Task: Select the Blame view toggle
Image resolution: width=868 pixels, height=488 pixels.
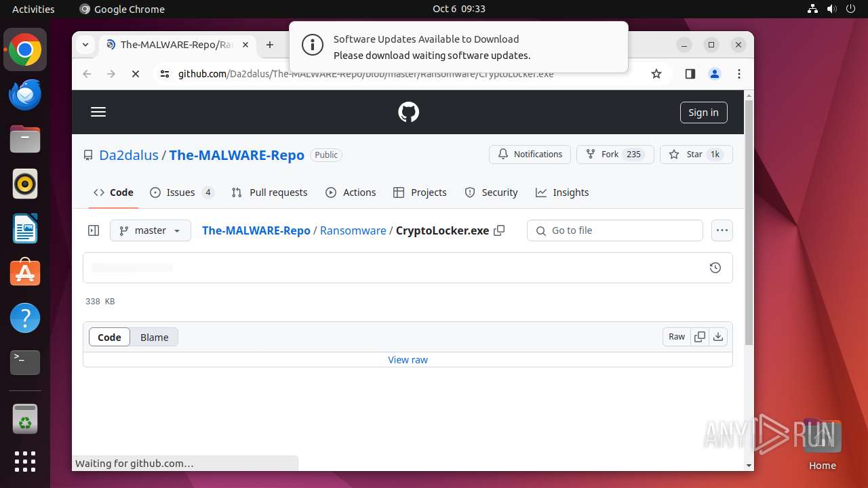Action: point(155,337)
